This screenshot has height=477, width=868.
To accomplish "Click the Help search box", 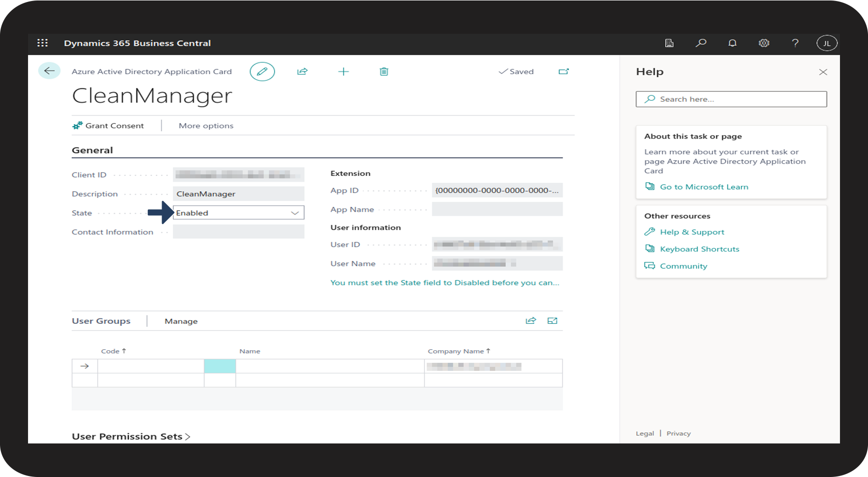I will tap(731, 99).
